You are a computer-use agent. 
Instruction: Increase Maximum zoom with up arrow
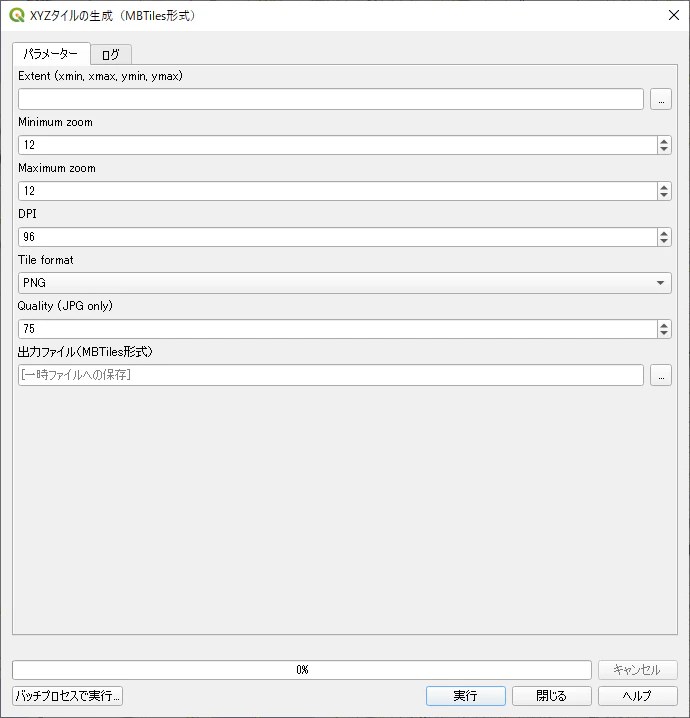[664, 187]
